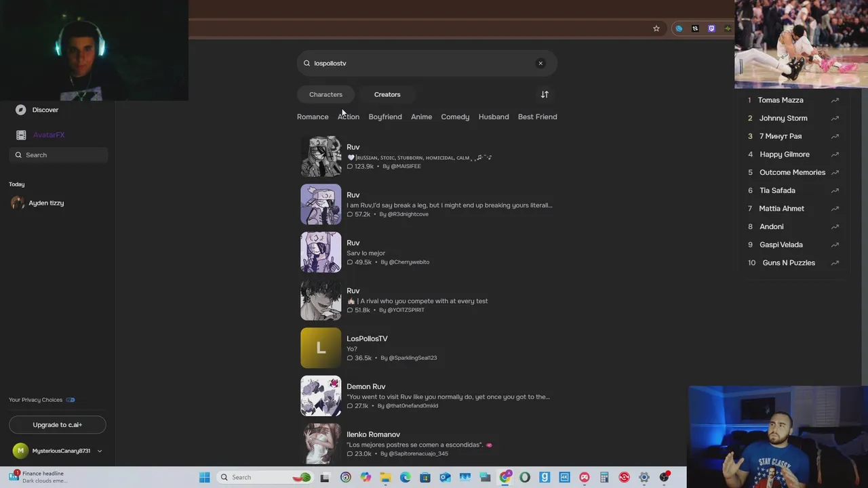Screen dimensions: 868x488
Task: Open trending item Tomas Mazza
Action: pyautogui.click(x=781, y=100)
